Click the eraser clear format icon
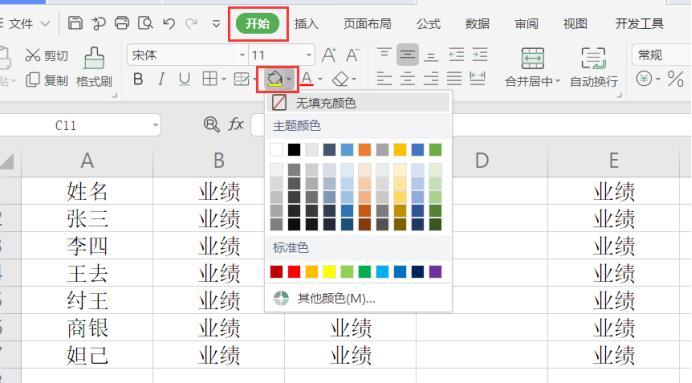 (x=341, y=79)
